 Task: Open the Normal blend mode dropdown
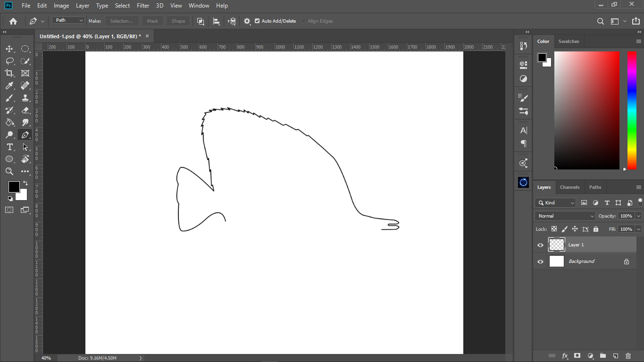[565, 216]
